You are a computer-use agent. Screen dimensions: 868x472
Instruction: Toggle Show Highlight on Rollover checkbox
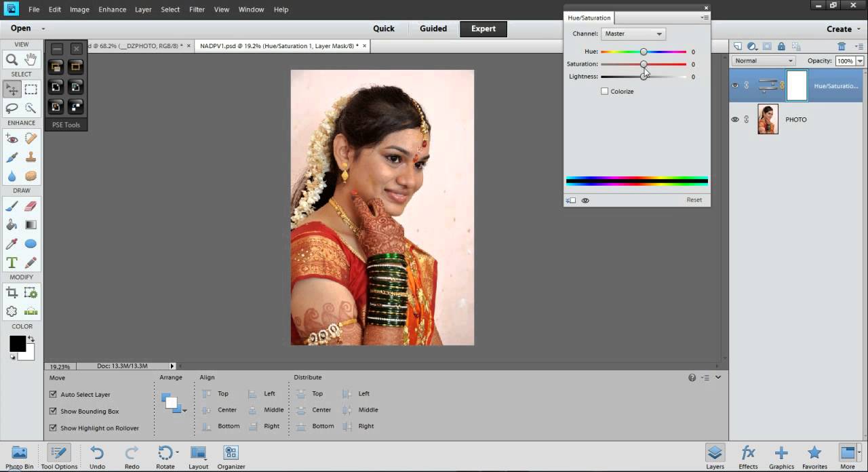(53, 428)
